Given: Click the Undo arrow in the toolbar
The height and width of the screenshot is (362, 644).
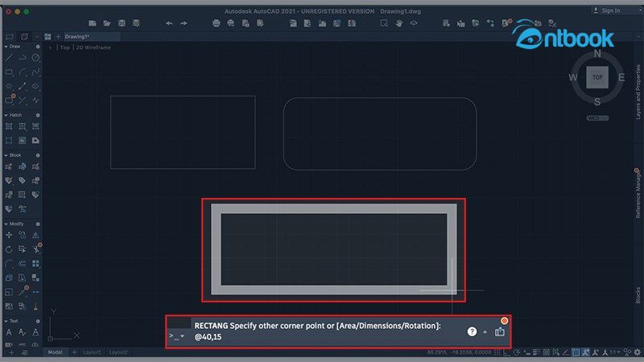Looking at the screenshot, I should 169,23.
